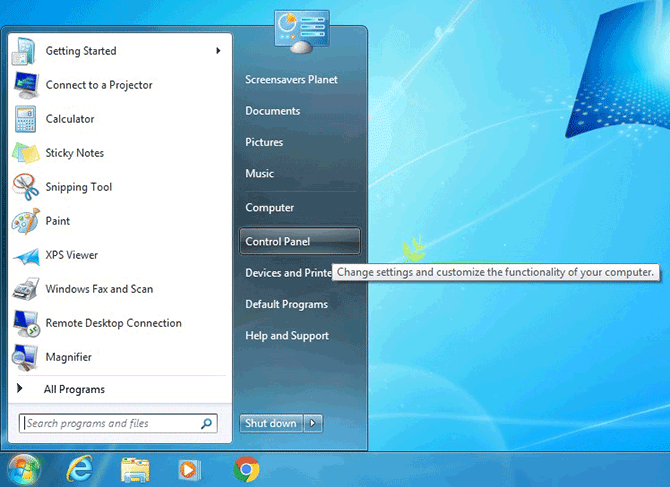The image size is (670, 487).
Task: Launch Calculator via its icon
Action: point(26,119)
